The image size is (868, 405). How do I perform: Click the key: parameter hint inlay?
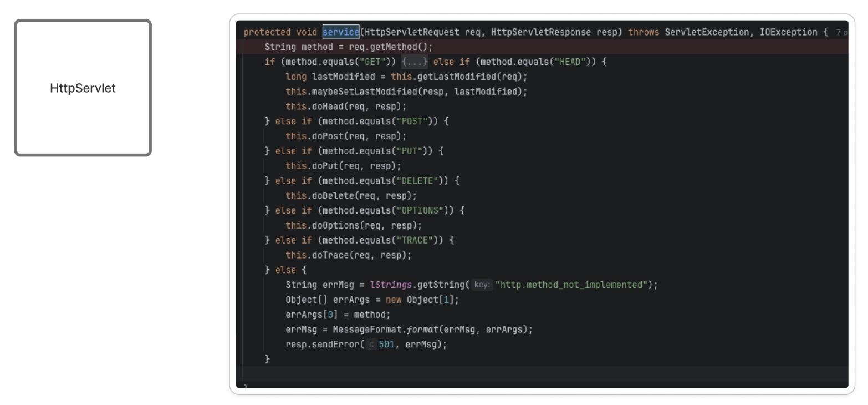(x=482, y=285)
